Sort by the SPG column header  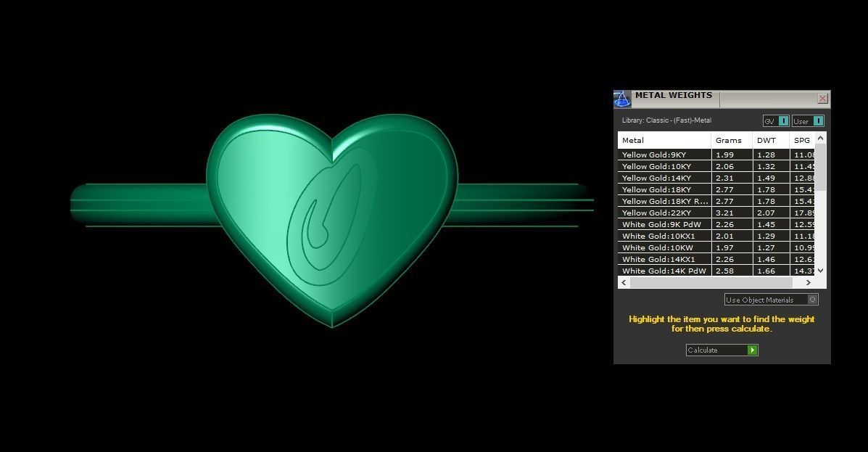coord(803,140)
